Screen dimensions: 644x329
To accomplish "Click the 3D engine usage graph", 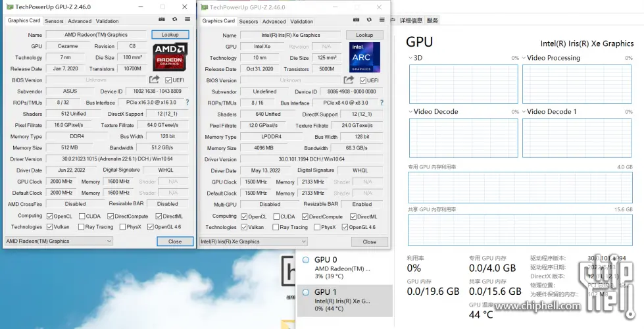I will coord(463,84).
